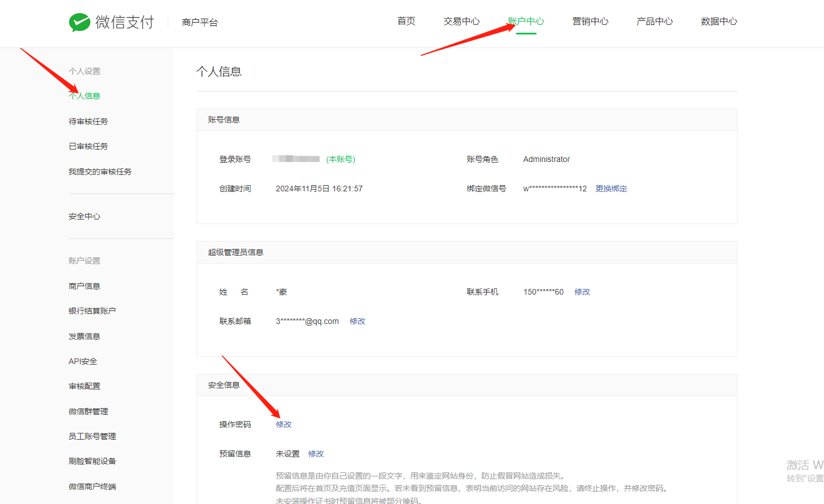Open API安全 settings in the sidebar
824x504 pixels.
pos(83,361)
